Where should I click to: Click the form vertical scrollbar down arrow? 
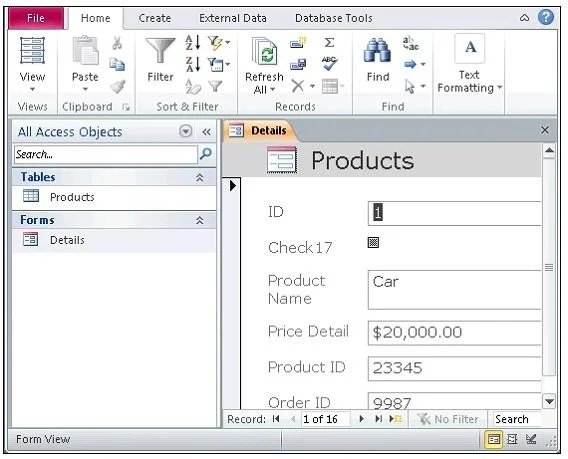tap(549, 401)
